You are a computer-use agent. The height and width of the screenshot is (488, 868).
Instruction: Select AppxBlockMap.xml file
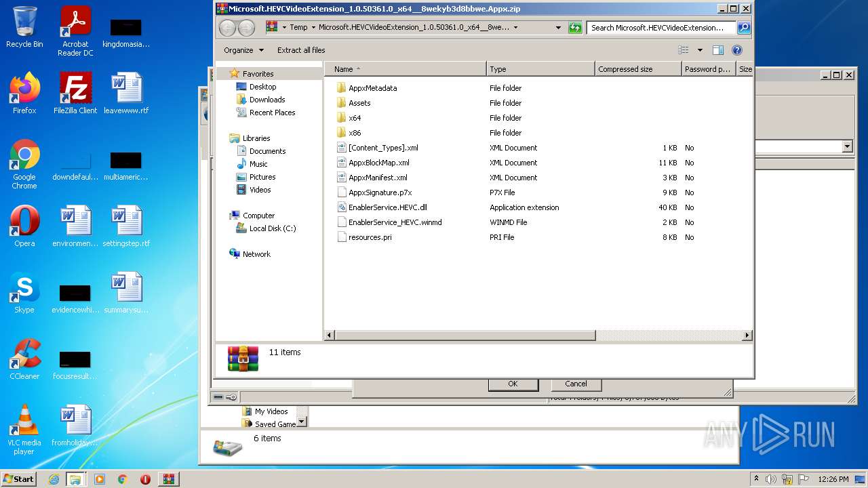pyautogui.click(x=378, y=163)
